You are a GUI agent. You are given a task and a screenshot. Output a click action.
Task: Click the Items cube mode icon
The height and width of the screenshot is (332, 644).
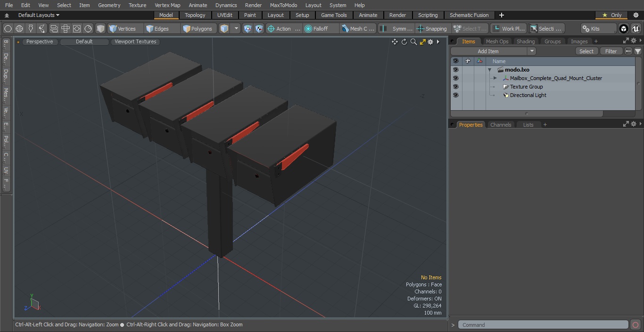pos(224,29)
